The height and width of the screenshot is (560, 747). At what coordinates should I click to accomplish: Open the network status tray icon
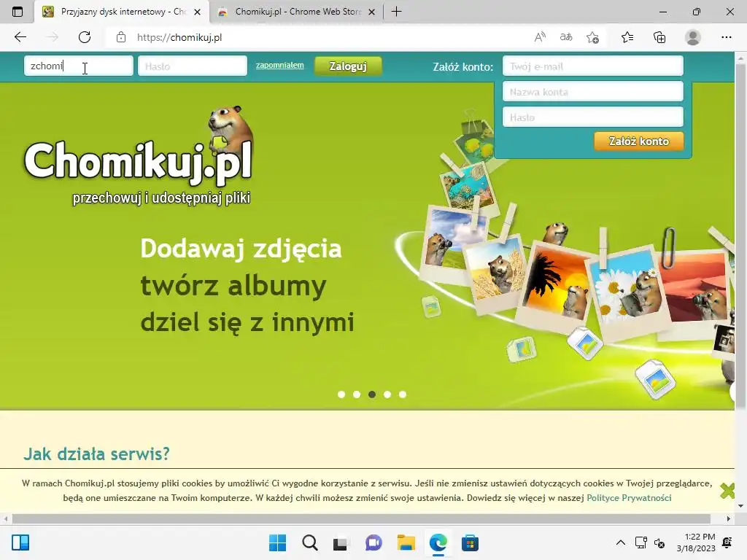click(x=640, y=542)
